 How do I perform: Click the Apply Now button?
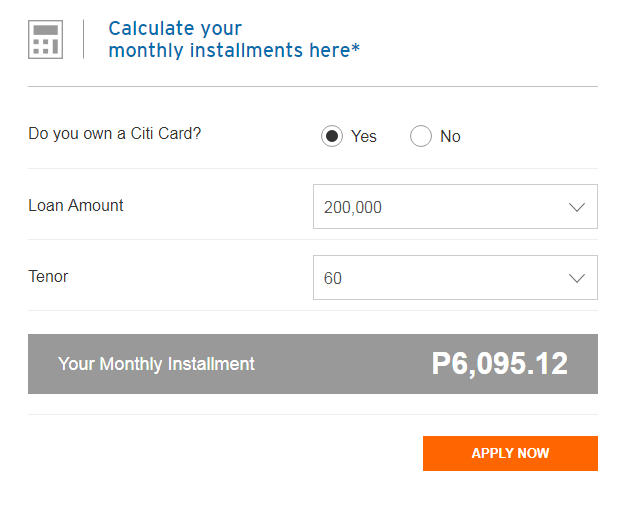coord(510,453)
